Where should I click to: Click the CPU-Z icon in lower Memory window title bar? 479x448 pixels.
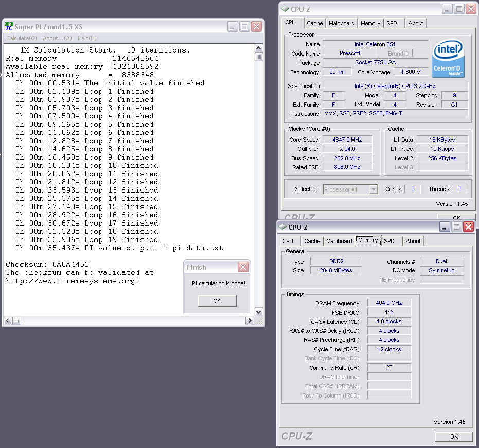282,227
